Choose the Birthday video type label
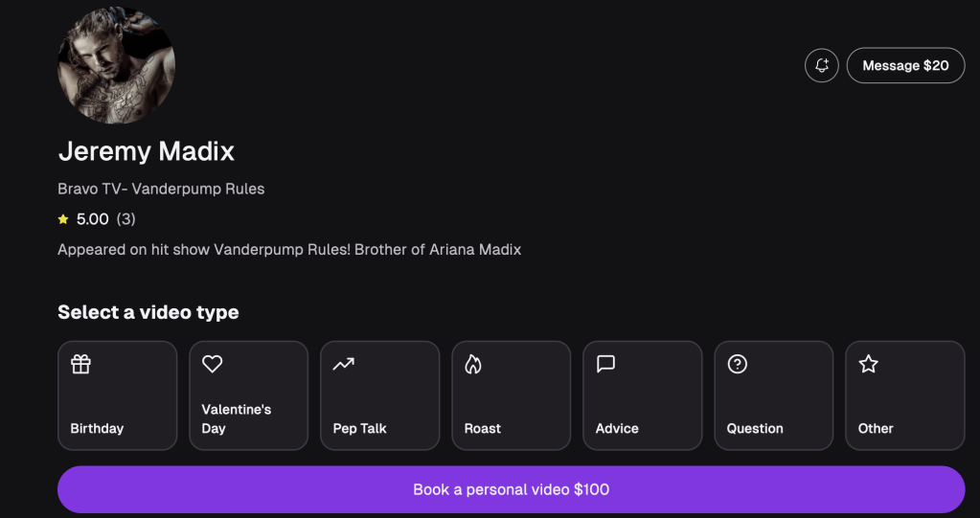Screen dimensions: 980x518 pyautogui.click(x=97, y=428)
